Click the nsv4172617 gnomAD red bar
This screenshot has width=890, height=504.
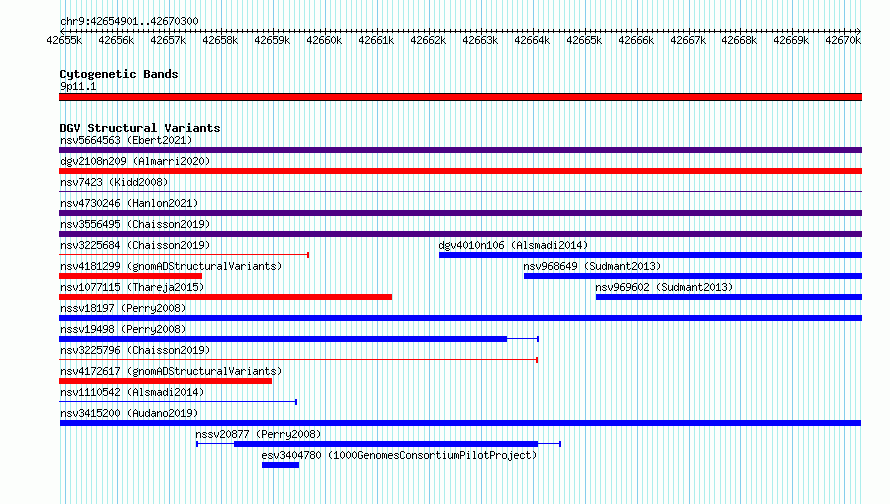click(x=165, y=381)
